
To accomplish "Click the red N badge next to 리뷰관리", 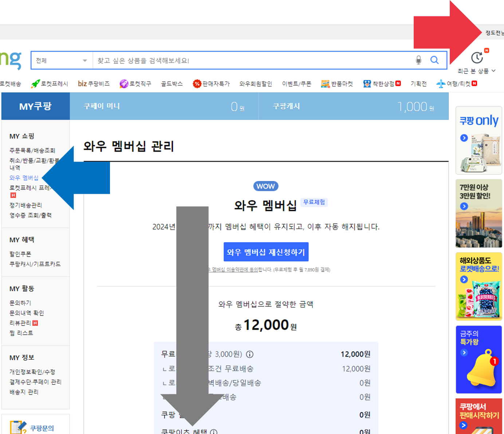I will click(35, 323).
